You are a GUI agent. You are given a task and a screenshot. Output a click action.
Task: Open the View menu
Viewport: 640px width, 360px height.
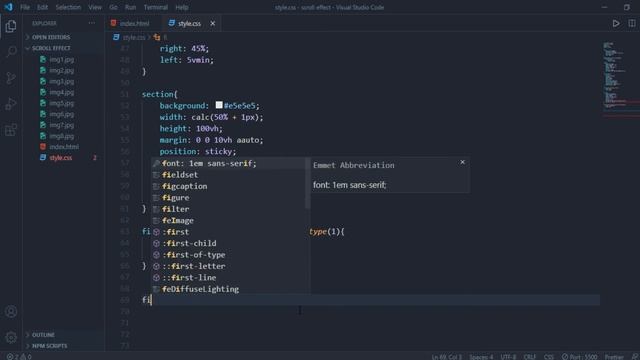(95, 7)
